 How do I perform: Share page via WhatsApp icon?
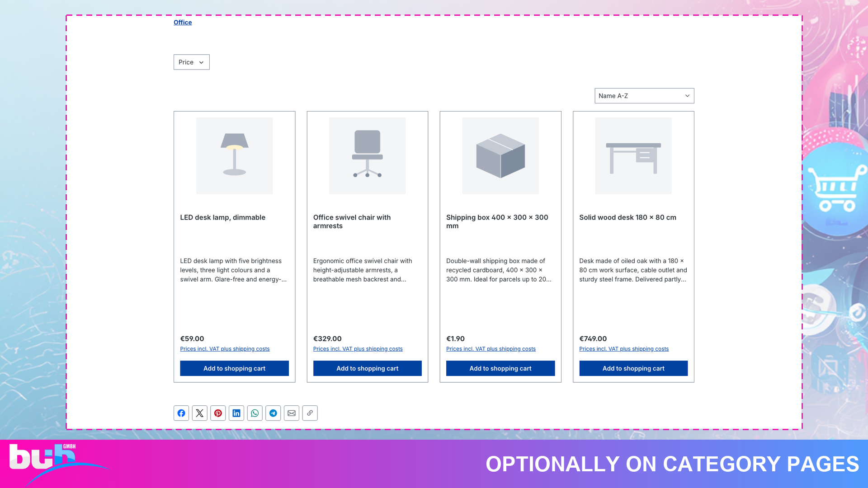(255, 413)
